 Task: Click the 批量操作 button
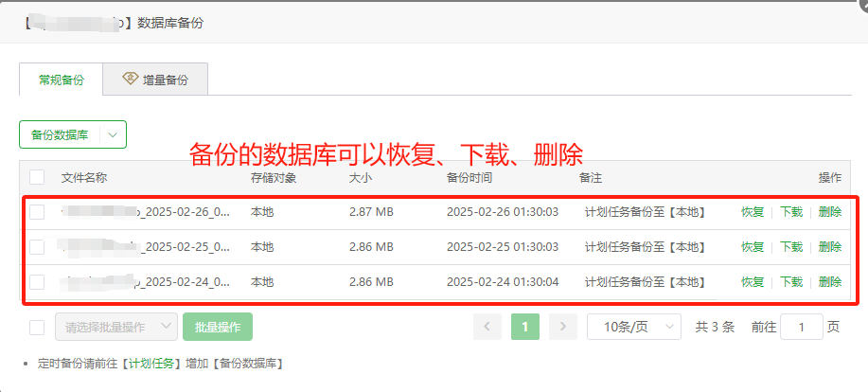[217, 327]
